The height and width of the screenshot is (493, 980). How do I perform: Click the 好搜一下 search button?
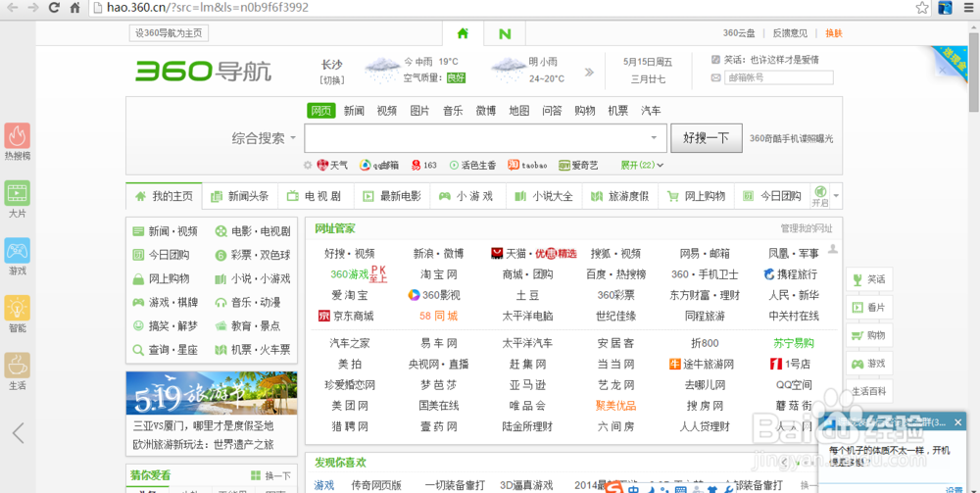point(707,138)
